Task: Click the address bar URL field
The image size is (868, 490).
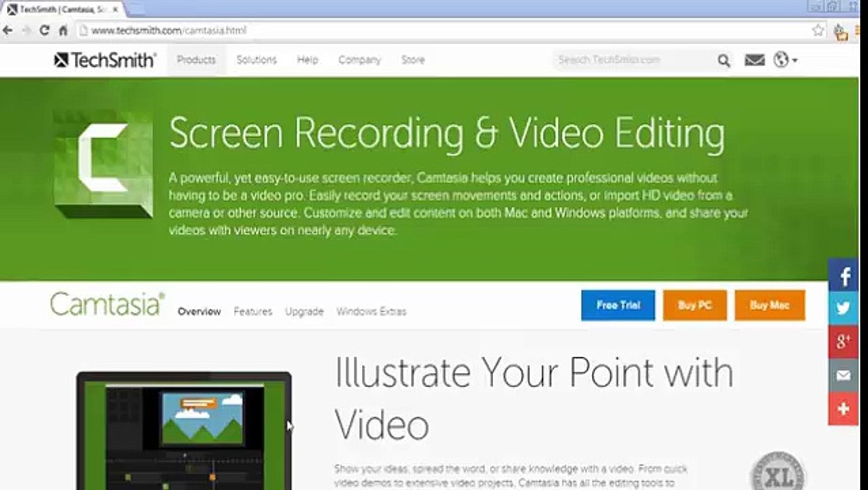Action: click(x=449, y=31)
